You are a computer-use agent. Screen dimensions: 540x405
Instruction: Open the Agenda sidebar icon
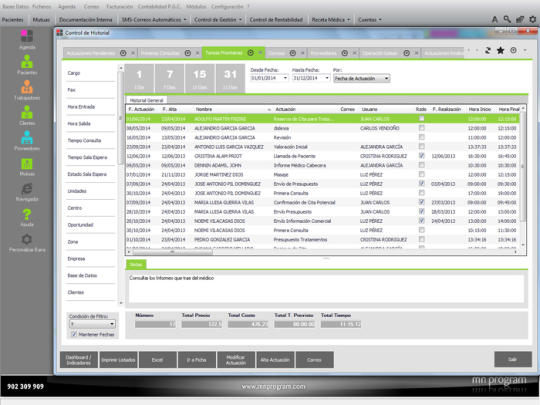27,36
